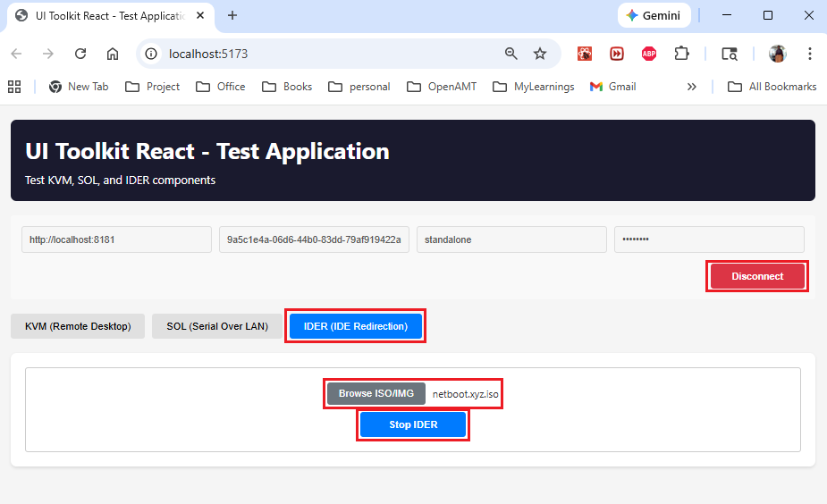Viewport: 827px width, 504px height.
Task: Click the http://localhost:8181 server field
Action: (116, 239)
